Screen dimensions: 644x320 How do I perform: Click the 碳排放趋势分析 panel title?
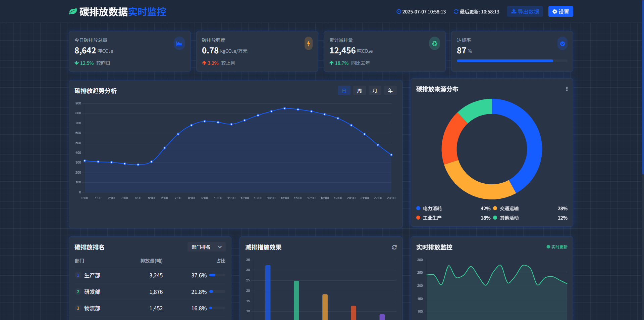pyautogui.click(x=96, y=91)
